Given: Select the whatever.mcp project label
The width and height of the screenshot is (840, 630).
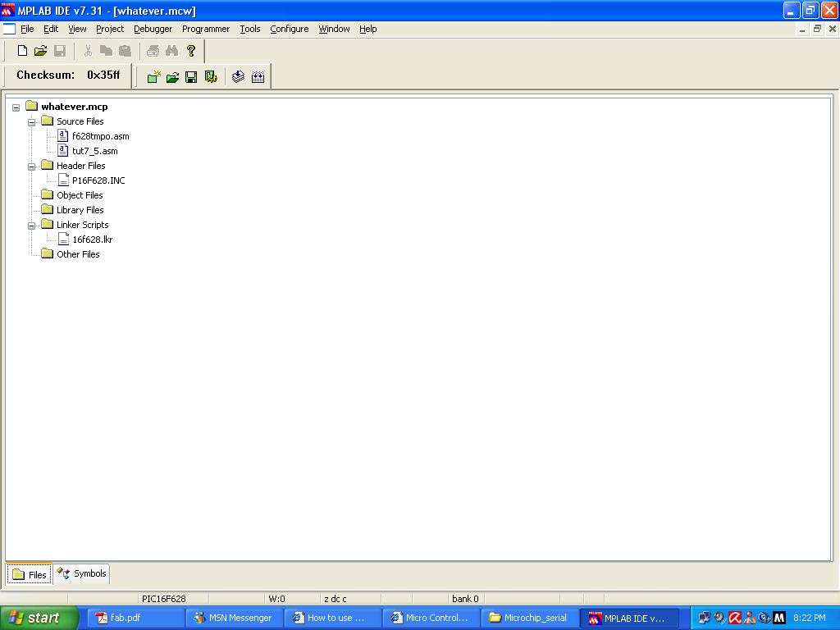Looking at the screenshot, I should tap(75, 107).
